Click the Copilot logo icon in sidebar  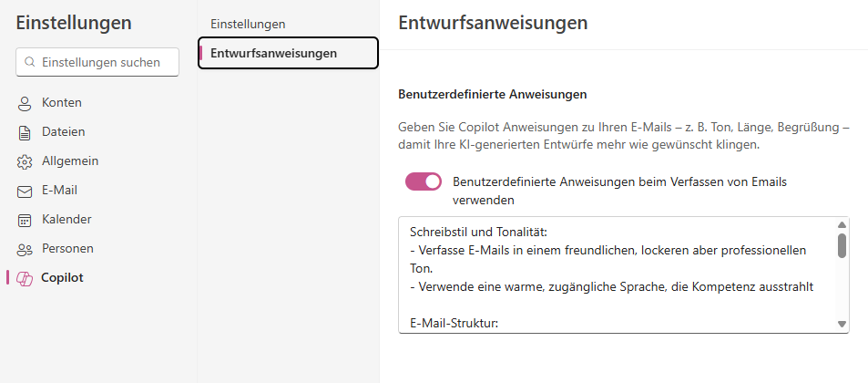point(25,278)
